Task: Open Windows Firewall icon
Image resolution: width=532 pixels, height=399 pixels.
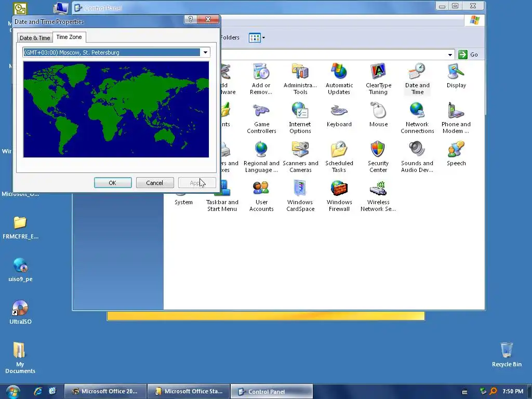Action: coord(339,196)
